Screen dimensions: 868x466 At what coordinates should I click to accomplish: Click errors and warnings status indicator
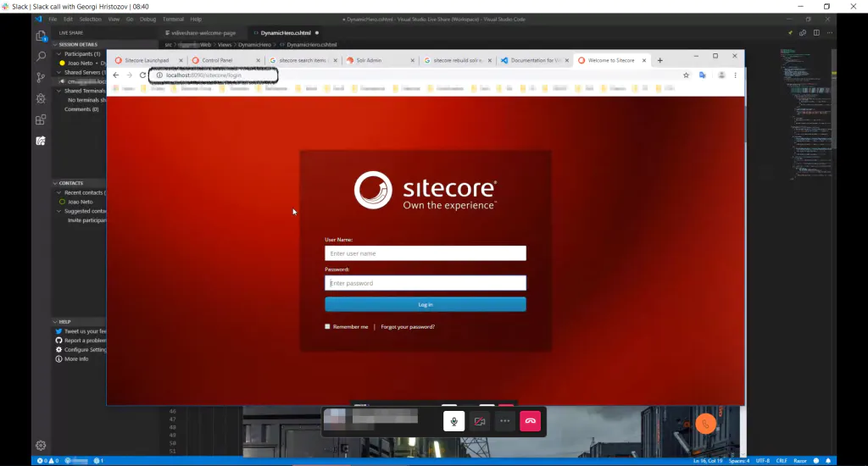[47, 460]
